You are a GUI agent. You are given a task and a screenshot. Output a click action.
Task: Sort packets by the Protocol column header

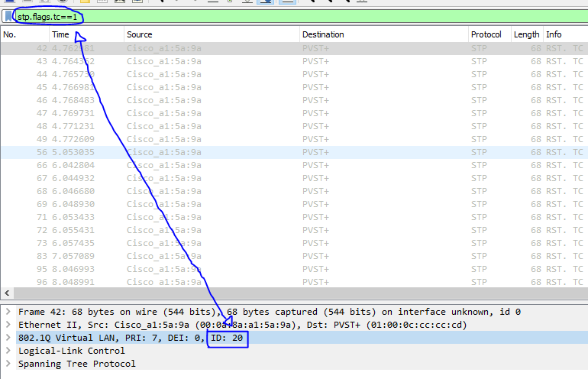[489, 34]
